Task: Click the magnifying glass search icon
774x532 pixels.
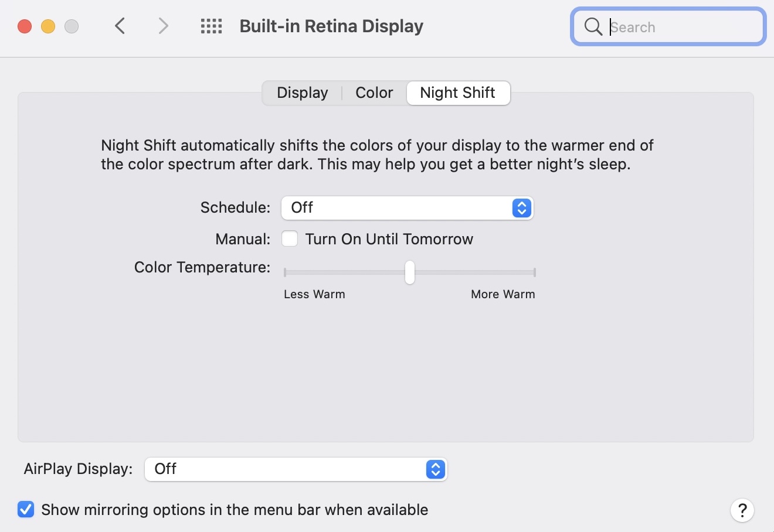Action: coord(593,26)
